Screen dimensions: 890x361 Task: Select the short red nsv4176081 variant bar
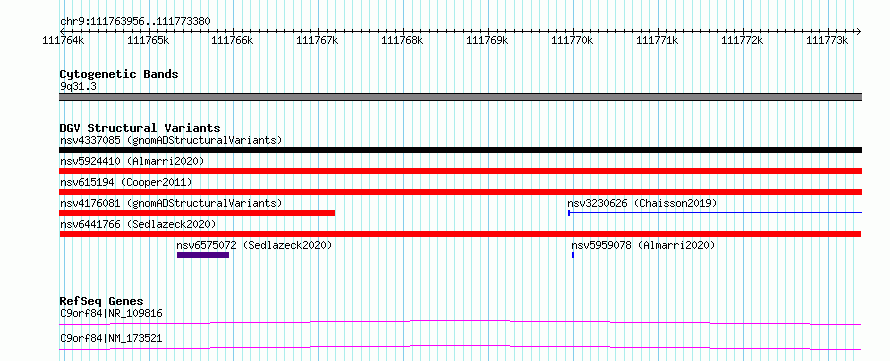coord(197,213)
